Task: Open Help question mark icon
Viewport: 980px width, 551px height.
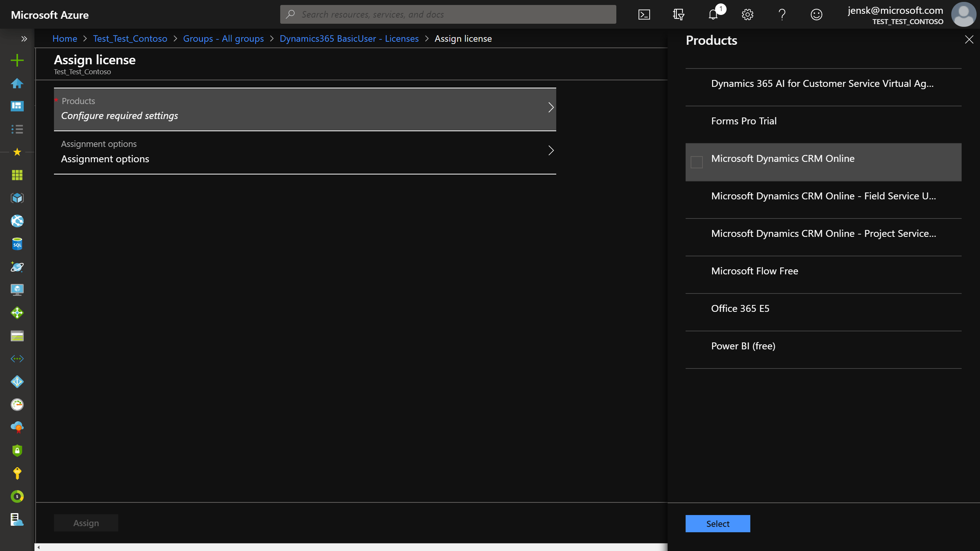Action: pos(782,15)
